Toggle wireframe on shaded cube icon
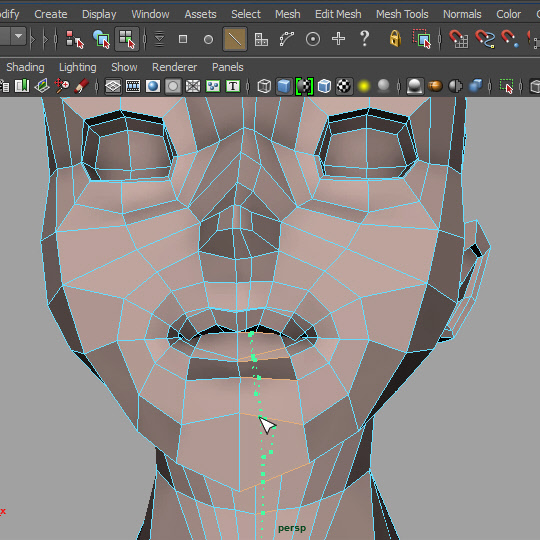 [324, 86]
